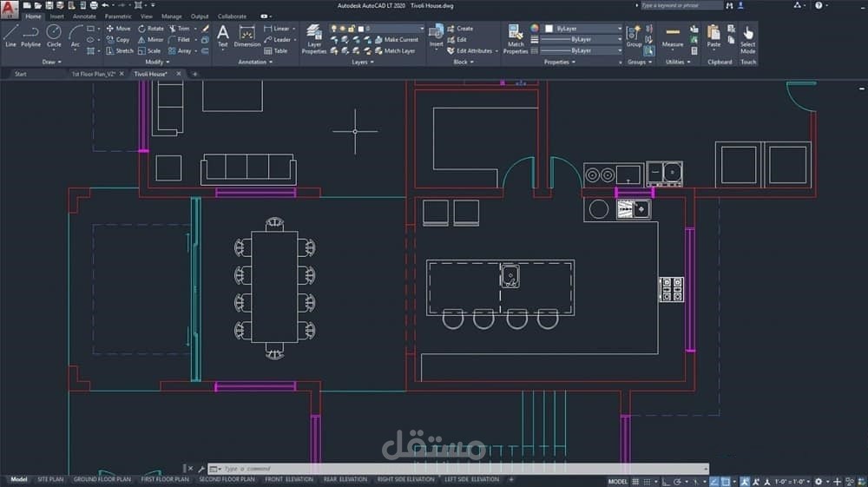The width and height of the screenshot is (868, 487).
Task: Select the Circle tool
Action: pyautogui.click(x=54, y=36)
